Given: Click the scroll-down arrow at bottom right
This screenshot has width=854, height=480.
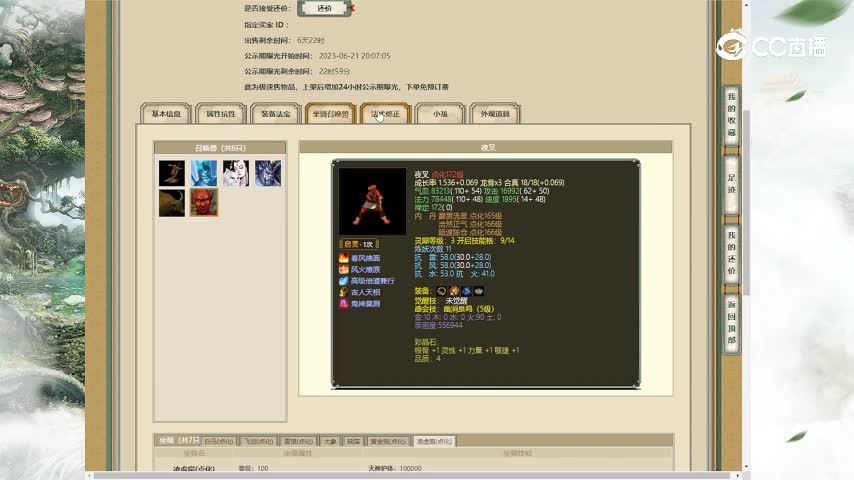Looking at the screenshot, I should pos(747,467).
